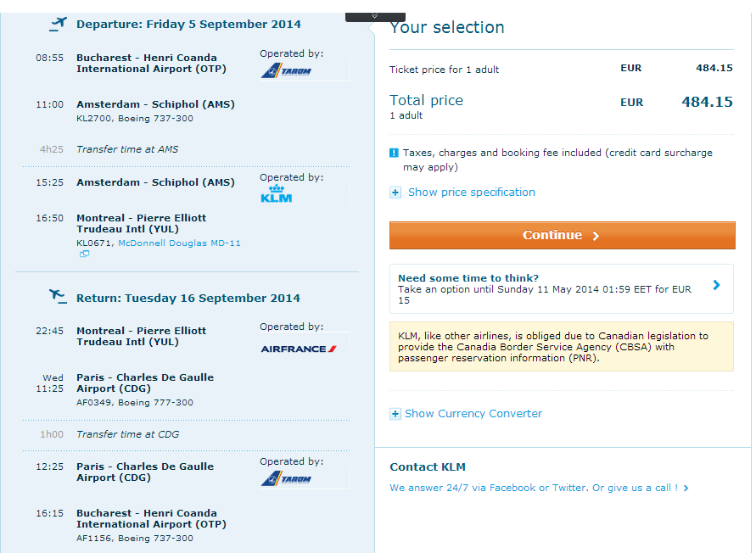Click TAROM logo on Paris–Bucharest flight
The image size is (756, 553).
click(x=286, y=479)
